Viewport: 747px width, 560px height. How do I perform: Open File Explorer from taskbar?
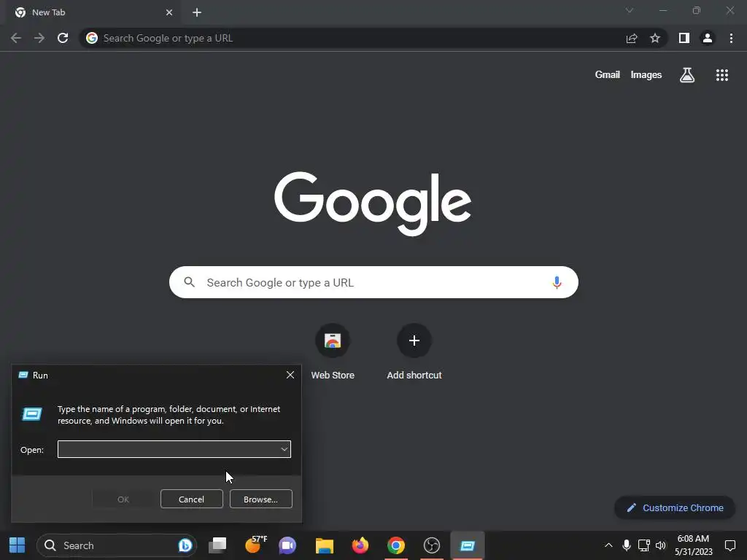pos(325,545)
